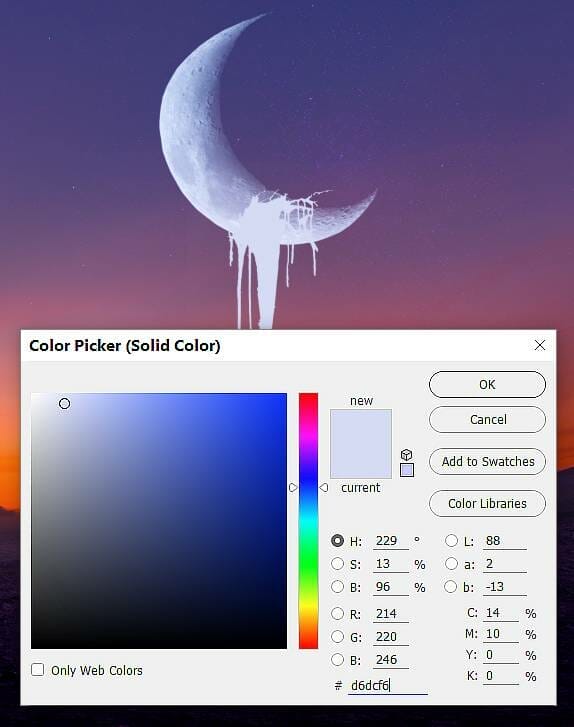Click the K black percentage field

click(x=501, y=676)
